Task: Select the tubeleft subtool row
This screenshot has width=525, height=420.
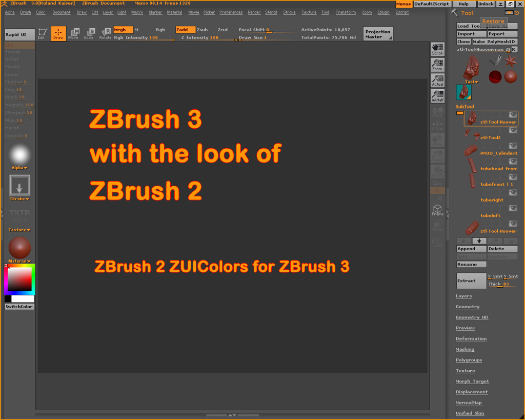Action: click(x=491, y=213)
